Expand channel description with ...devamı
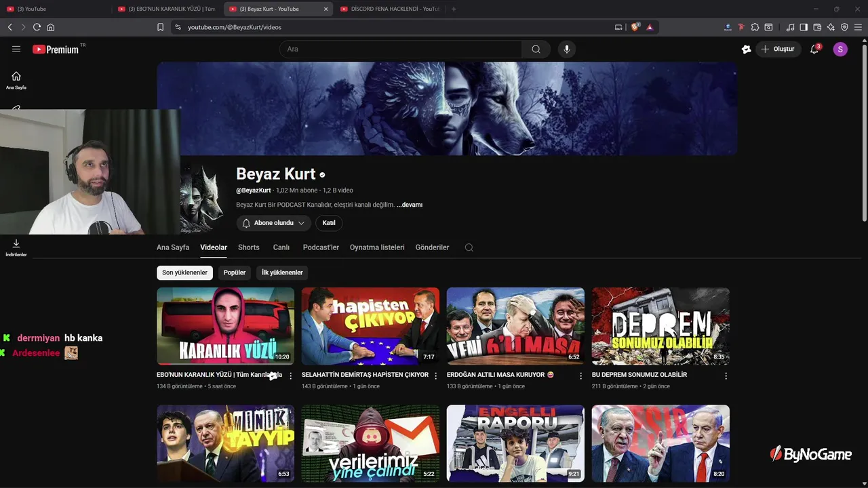The image size is (868, 488). (x=410, y=205)
